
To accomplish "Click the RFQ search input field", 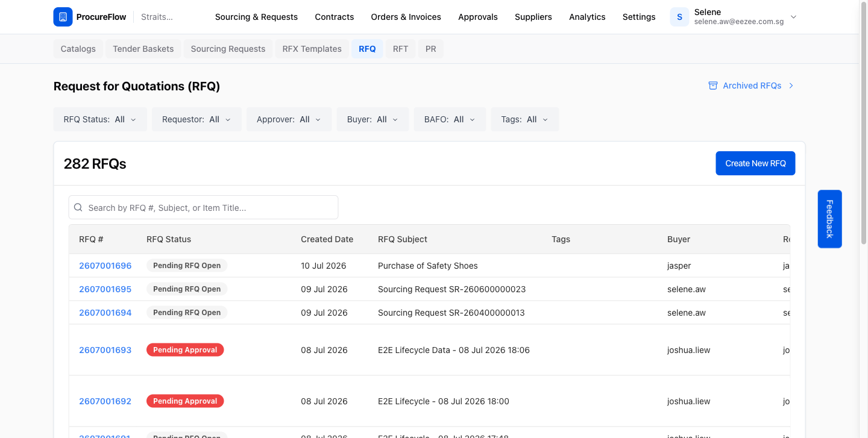I will [x=203, y=207].
